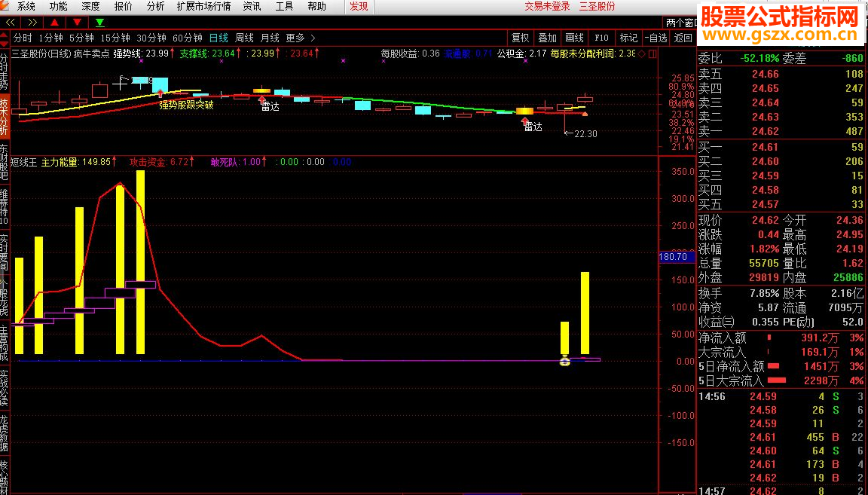
Task: Switch to 5分钟 period
Action: (x=81, y=38)
